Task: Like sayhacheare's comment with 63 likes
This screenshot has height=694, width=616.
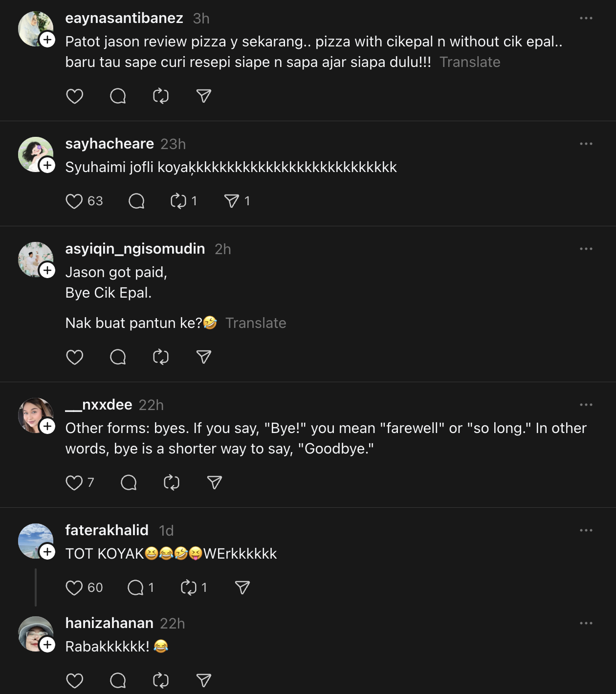Action: (x=74, y=201)
